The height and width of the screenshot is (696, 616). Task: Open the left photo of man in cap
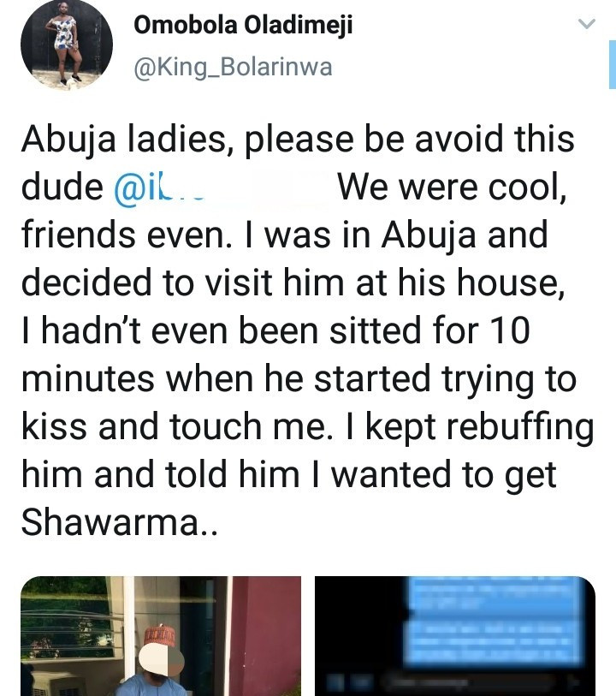[x=161, y=635]
